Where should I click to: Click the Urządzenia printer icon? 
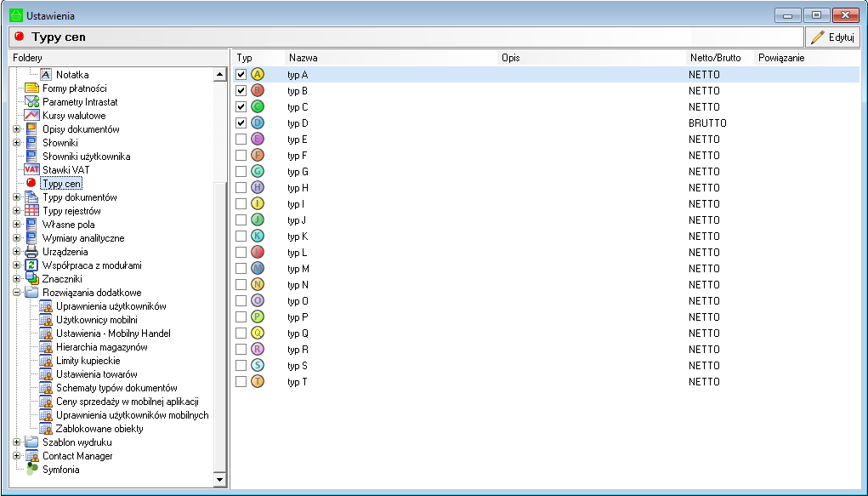point(31,252)
